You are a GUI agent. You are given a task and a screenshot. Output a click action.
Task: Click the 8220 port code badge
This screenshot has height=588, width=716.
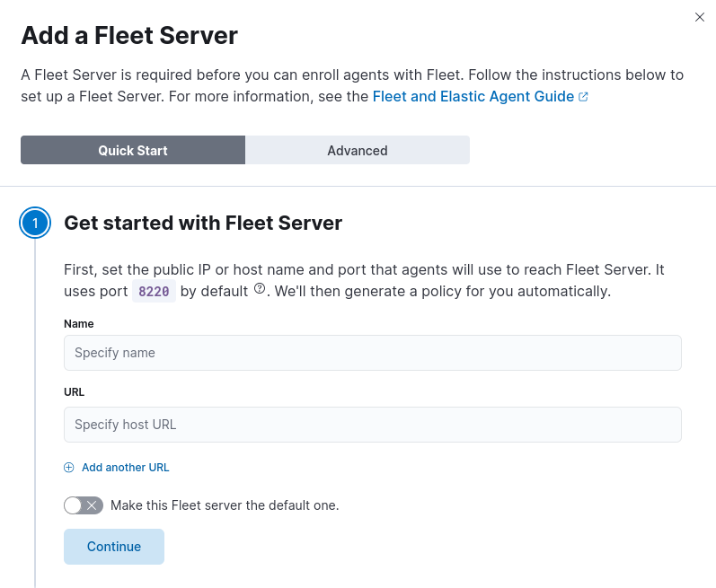[x=154, y=291]
